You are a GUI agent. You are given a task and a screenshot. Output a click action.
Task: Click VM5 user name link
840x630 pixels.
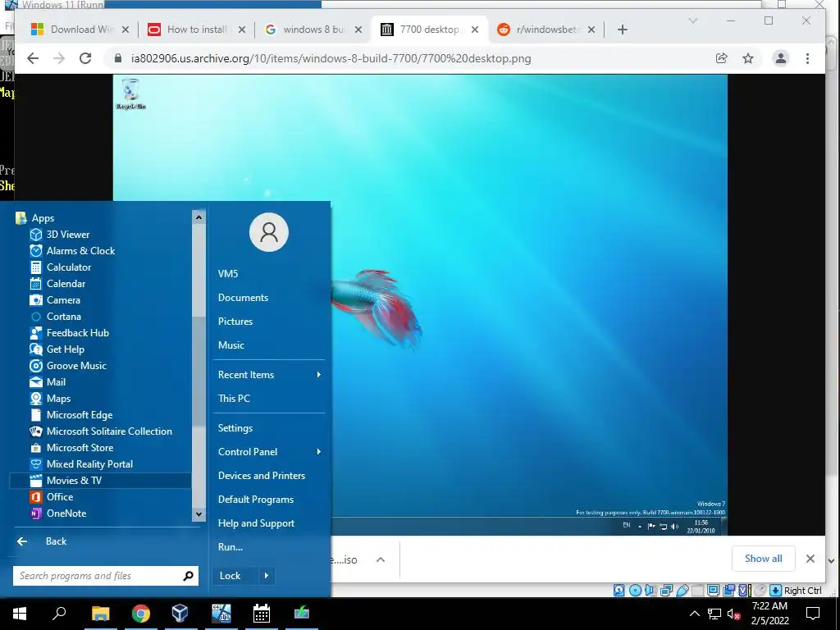[x=228, y=274]
